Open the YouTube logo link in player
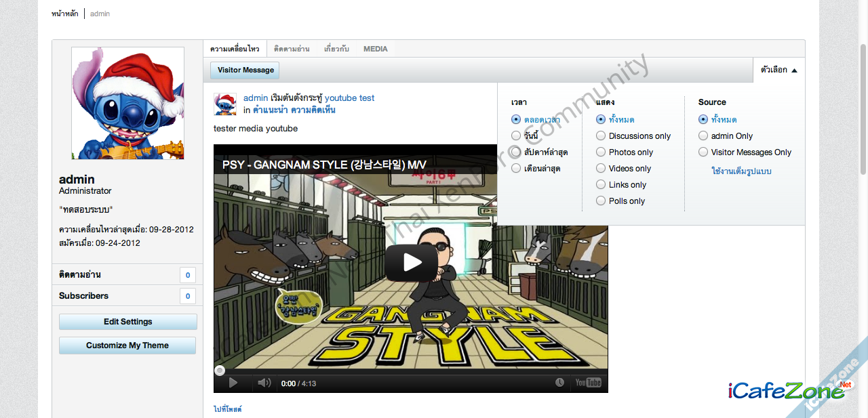Viewport: 868px width, 418px height. tap(588, 383)
